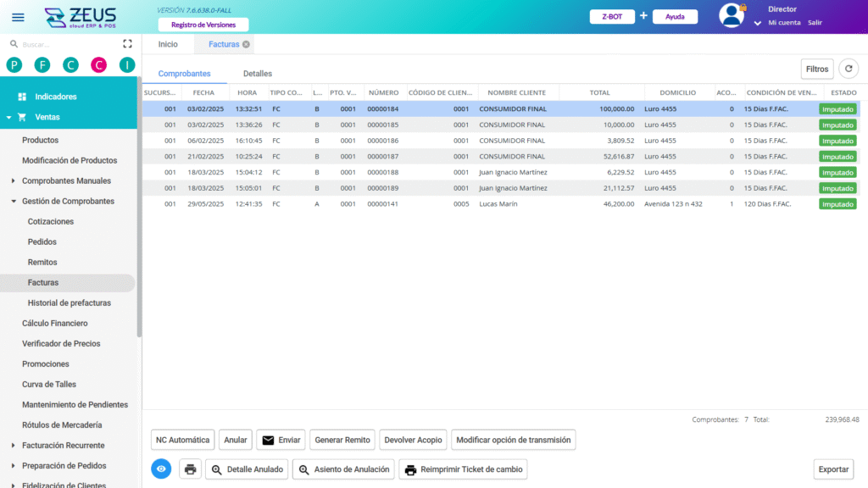Open the Z-BOT assistant
Image resolution: width=868 pixels, height=488 pixels.
click(x=612, y=17)
